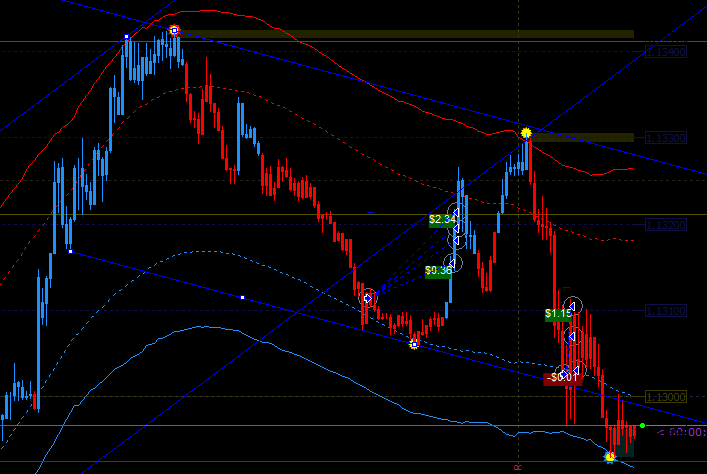The width and height of the screenshot is (707, 474).
Task: Select the solid red horizontal line near 1.13400
Action: pyautogui.click(x=354, y=41)
